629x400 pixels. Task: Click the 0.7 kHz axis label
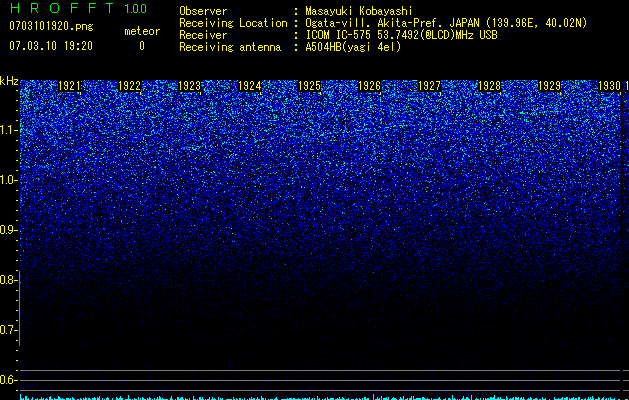8,330
